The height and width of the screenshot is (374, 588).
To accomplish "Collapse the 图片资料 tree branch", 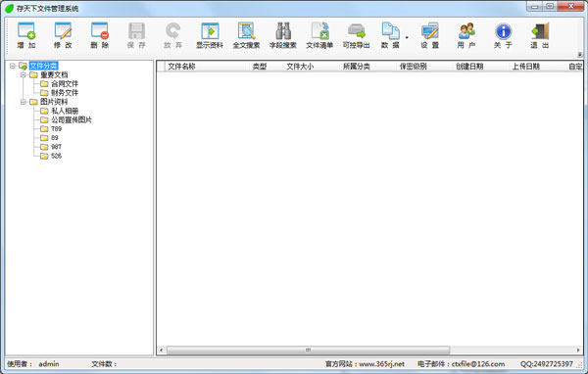I will (x=24, y=102).
